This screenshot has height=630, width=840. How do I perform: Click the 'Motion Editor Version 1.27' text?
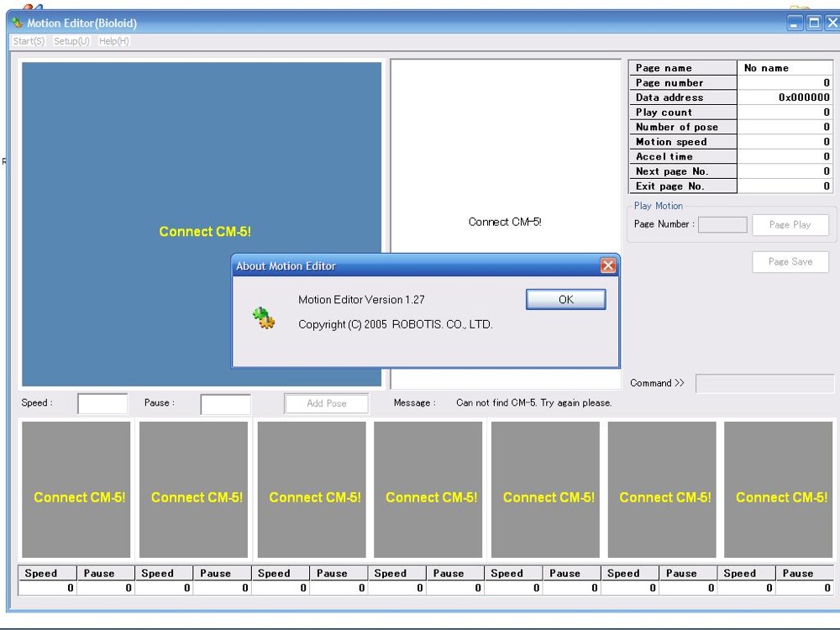pos(361,300)
